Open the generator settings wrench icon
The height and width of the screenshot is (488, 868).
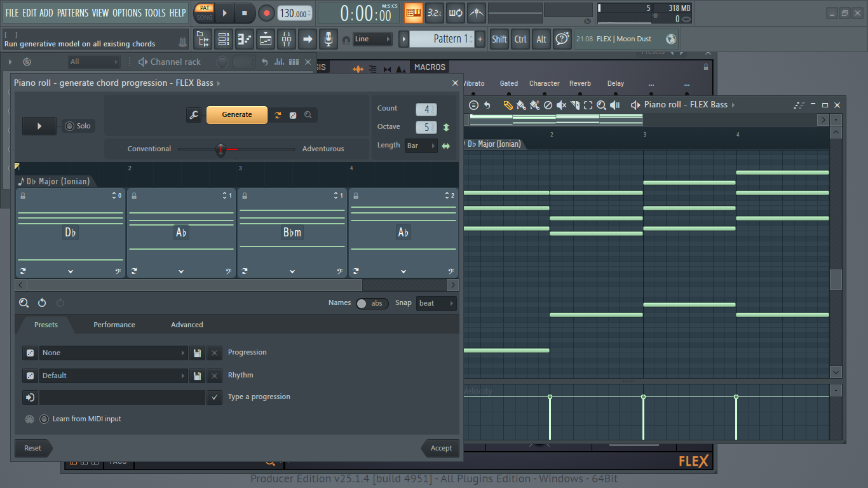pyautogui.click(x=194, y=115)
